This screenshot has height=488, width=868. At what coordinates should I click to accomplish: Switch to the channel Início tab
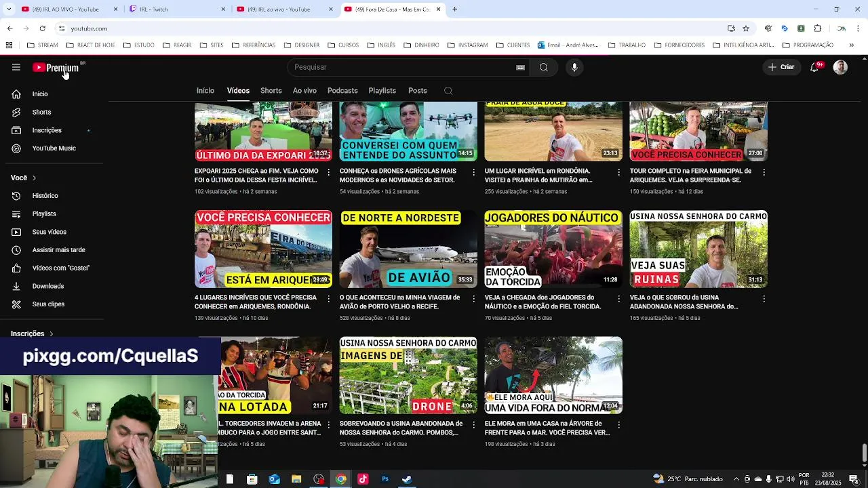tap(205, 91)
